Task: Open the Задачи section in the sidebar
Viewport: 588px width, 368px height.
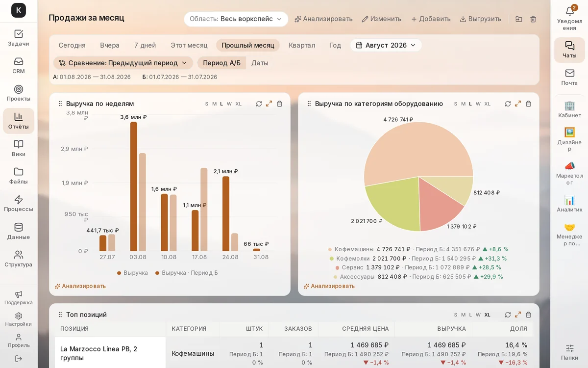Action: 19,38
